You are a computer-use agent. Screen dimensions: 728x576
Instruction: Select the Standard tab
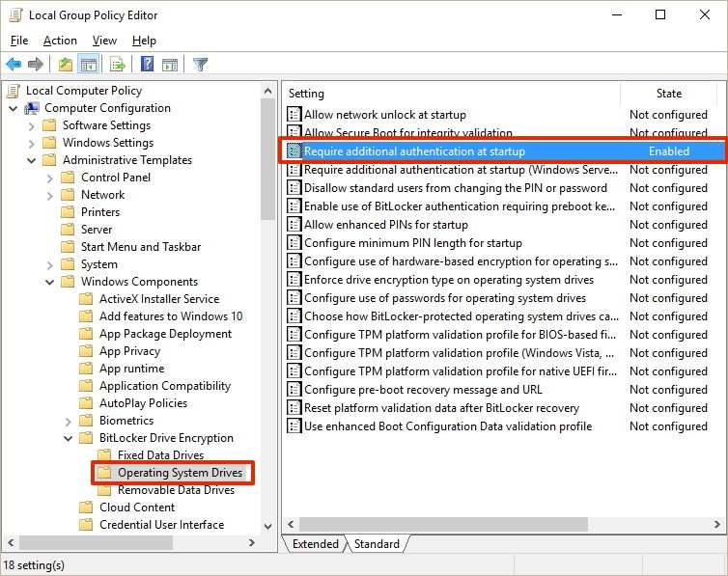pos(377,544)
